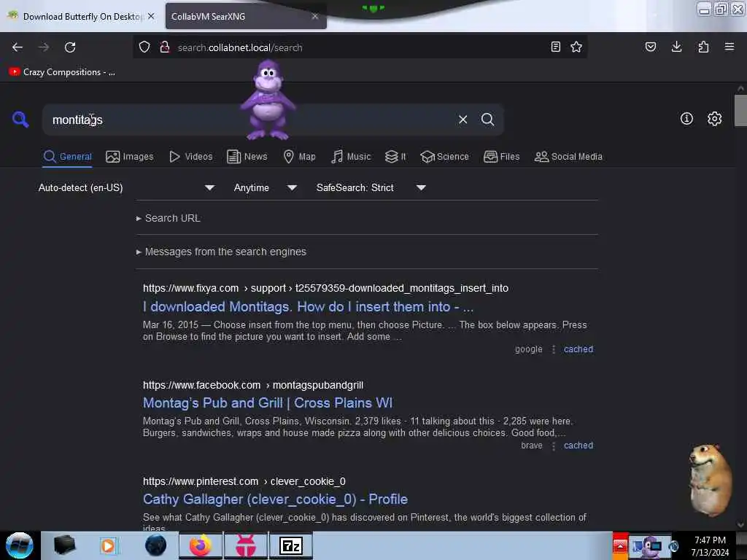Switch to News search category

pyautogui.click(x=247, y=157)
